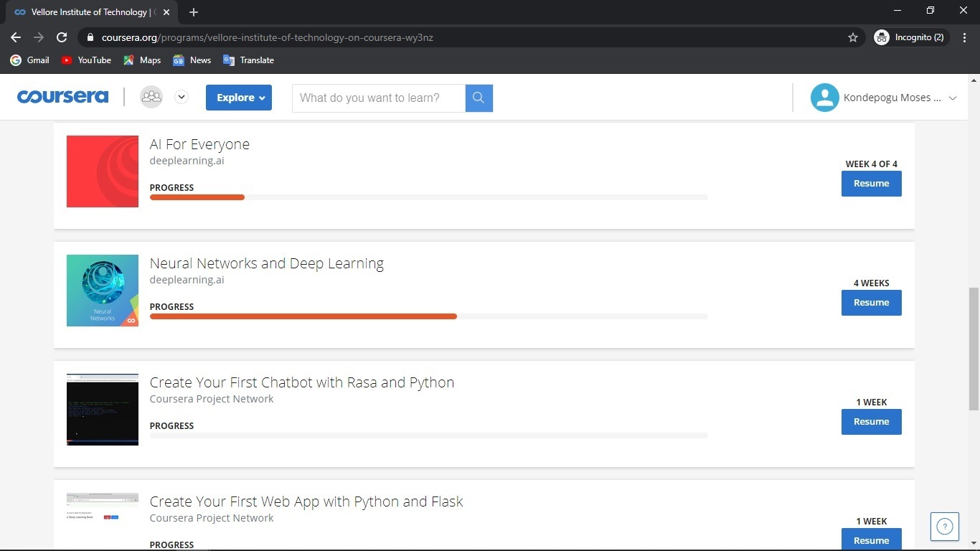This screenshot has height=551, width=980.
Task: Click the Neural Networks course thumbnail
Action: tap(103, 291)
